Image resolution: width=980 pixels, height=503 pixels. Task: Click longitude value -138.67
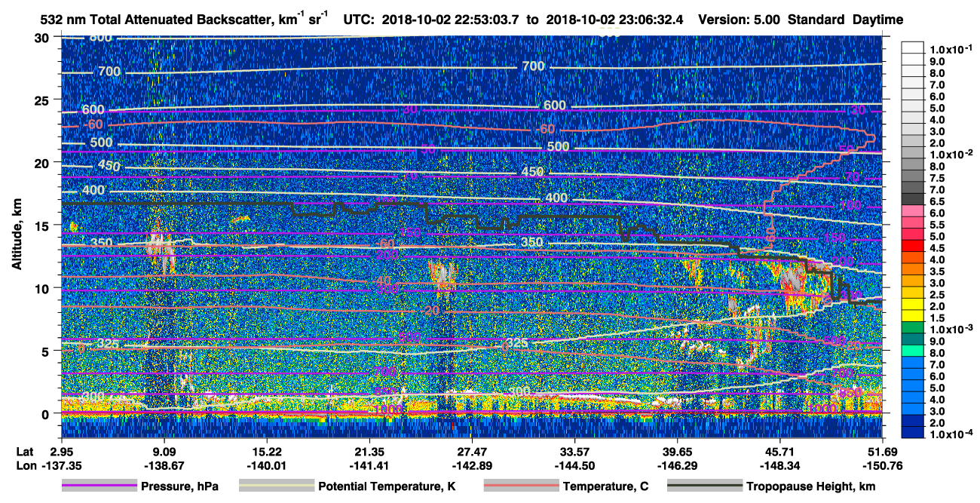164,465
